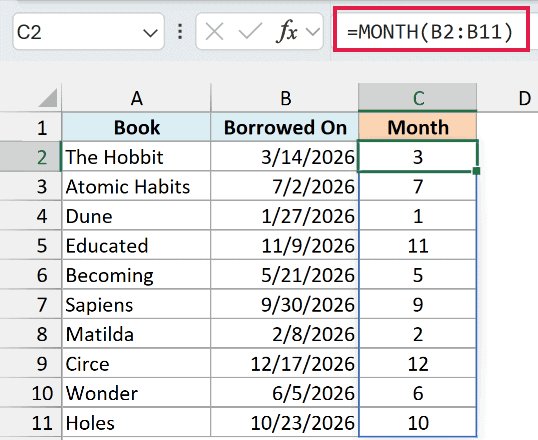Select row 6 header
The height and width of the screenshot is (440, 538).
31,274
